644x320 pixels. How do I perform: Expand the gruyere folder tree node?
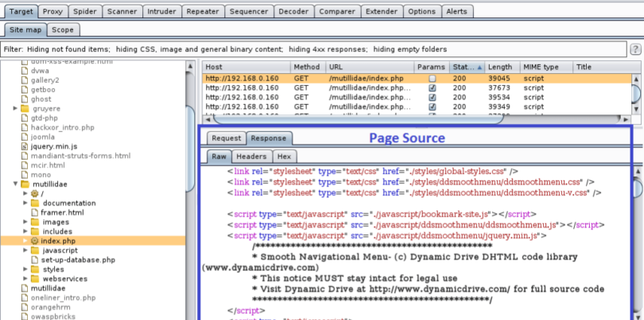click(x=15, y=108)
